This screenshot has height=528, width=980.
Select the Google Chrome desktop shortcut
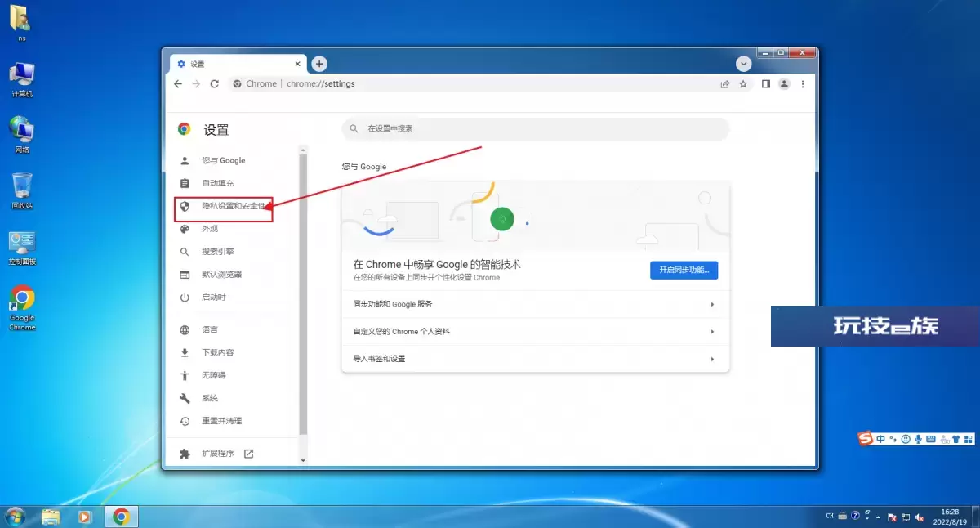click(x=22, y=308)
